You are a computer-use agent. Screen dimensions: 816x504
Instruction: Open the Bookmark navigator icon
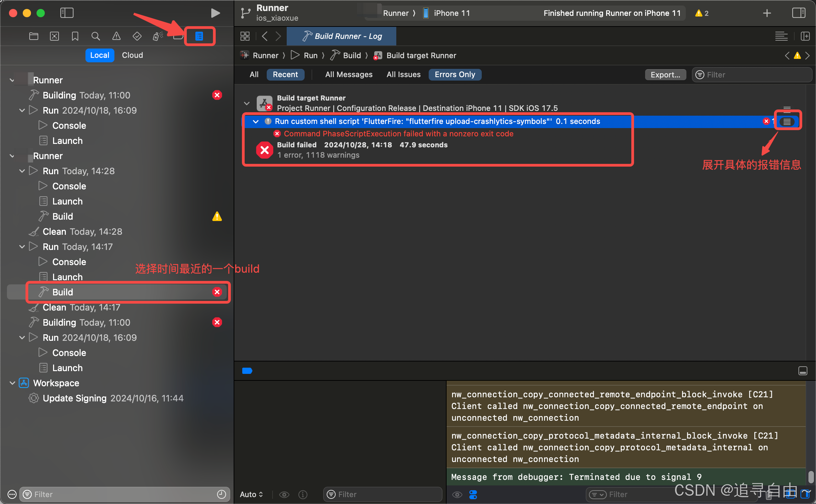click(75, 36)
